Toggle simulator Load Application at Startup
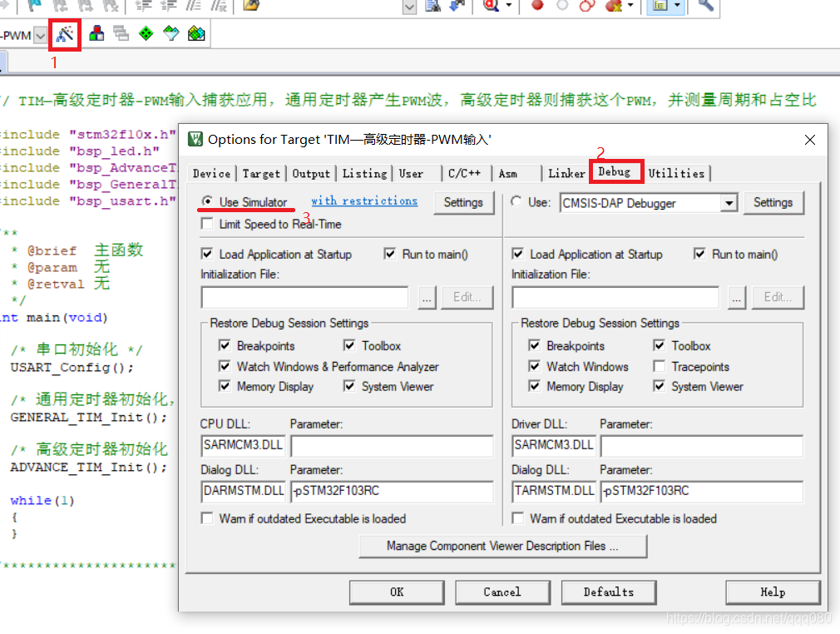Viewport: 840px width, 634px height. [x=207, y=254]
